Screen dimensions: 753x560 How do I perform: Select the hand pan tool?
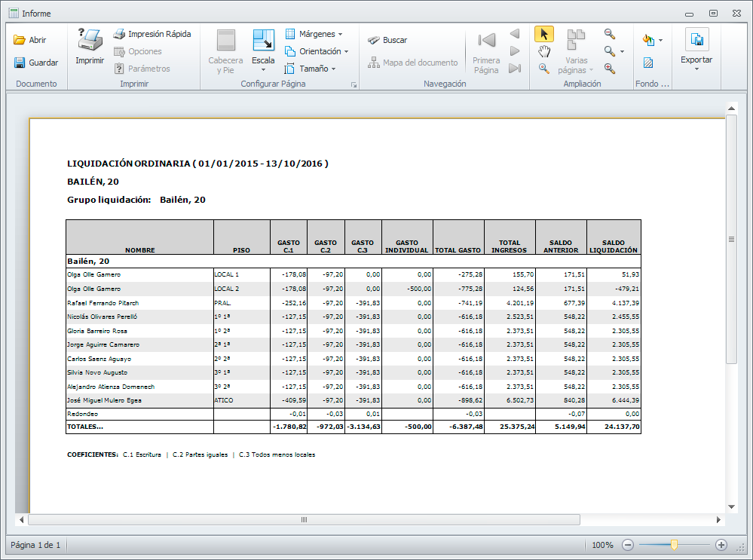point(543,51)
